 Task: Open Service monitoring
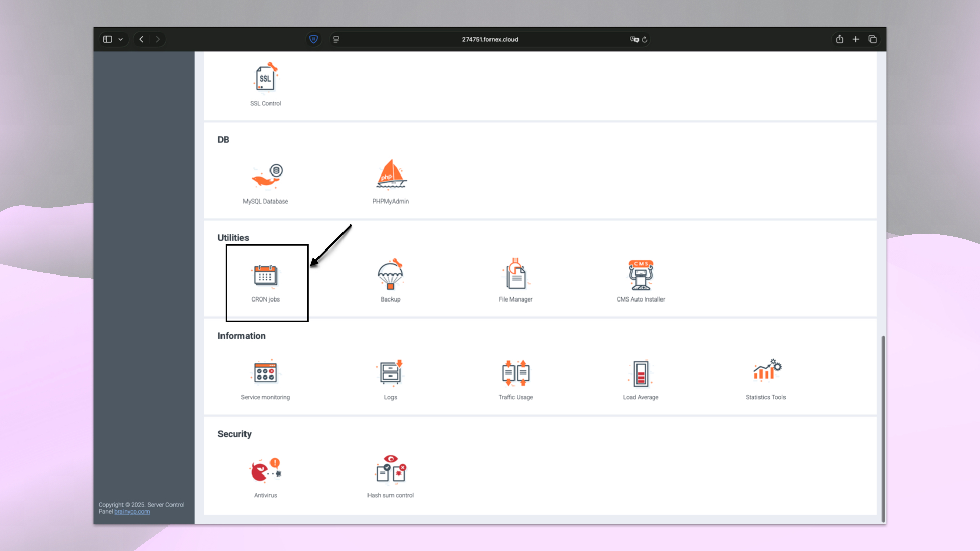(x=265, y=377)
